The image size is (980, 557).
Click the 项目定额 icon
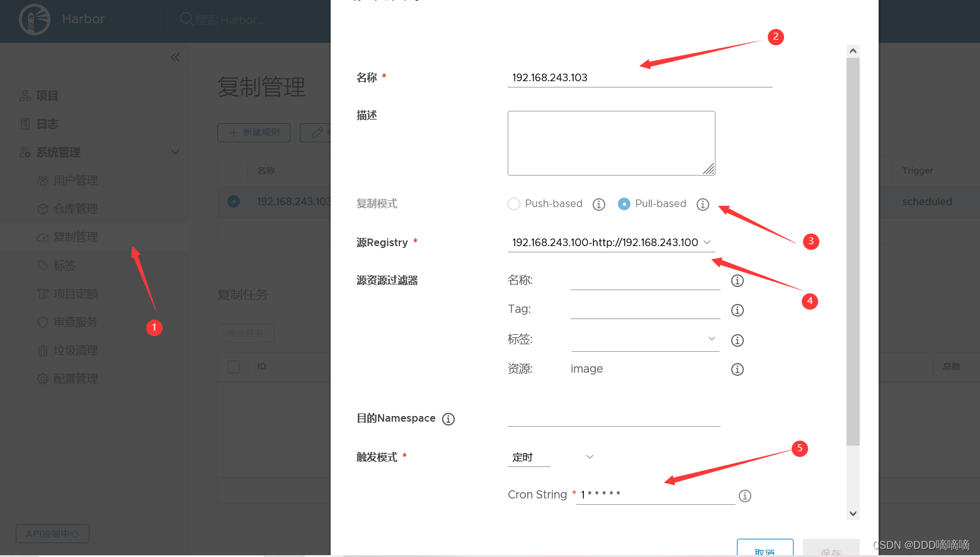(43, 294)
